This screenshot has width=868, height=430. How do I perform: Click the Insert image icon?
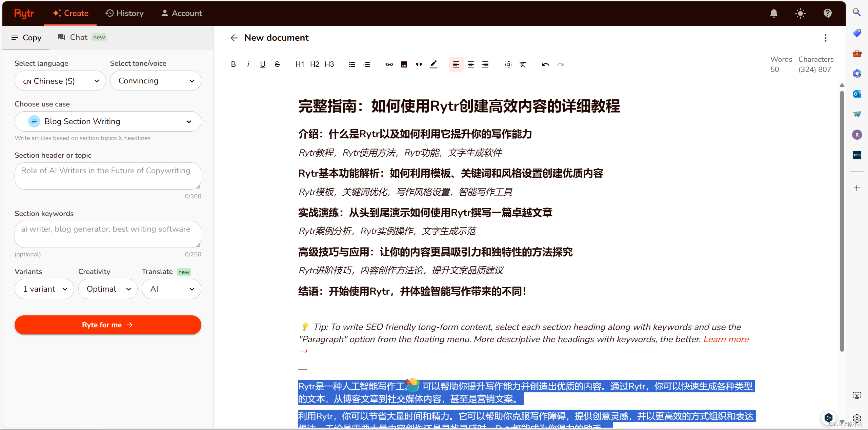pos(404,64)
